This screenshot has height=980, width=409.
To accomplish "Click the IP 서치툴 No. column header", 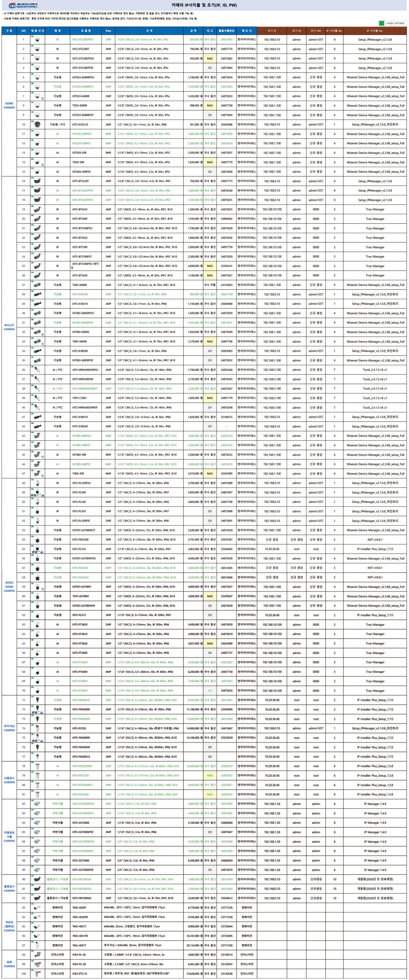I will 334,31.
